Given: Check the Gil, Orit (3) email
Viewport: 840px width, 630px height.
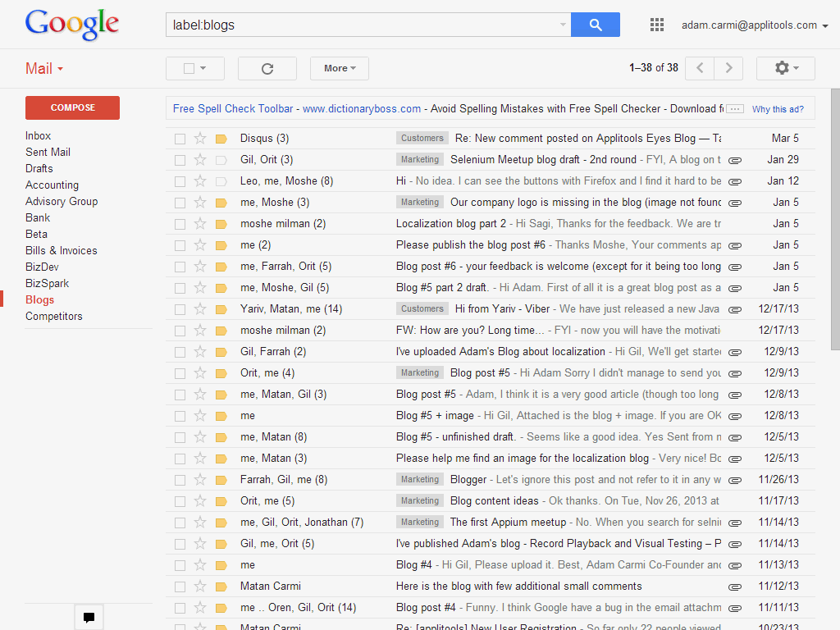Looking at the screenshot, I should 180,160.
